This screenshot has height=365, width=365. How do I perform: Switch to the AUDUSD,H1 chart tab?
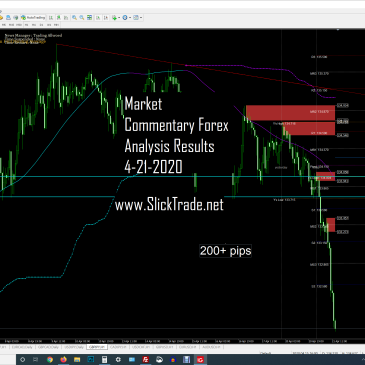(211, 347)
